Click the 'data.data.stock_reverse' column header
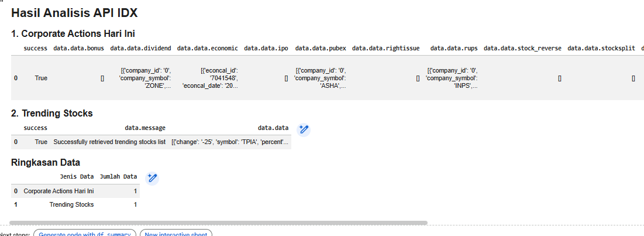 click(x=522, y=49)
